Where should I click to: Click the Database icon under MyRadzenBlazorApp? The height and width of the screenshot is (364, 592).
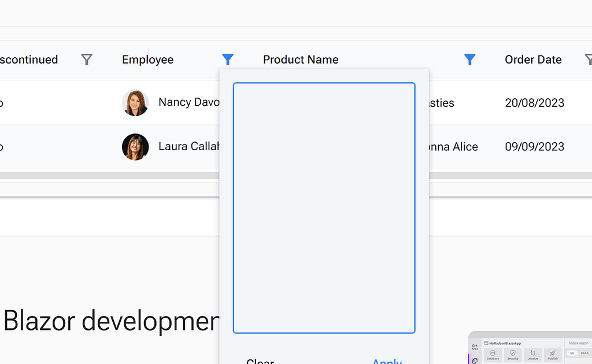[493, 354]
